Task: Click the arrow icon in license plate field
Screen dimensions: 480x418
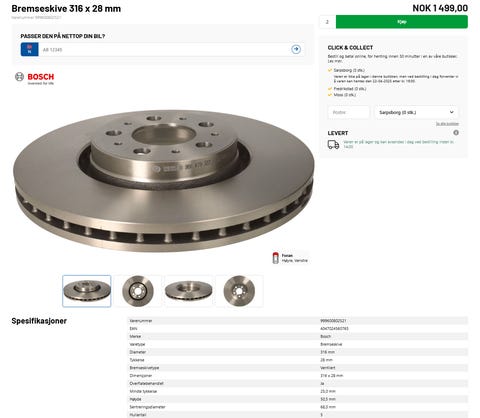Action: click(x=296, y=49)
